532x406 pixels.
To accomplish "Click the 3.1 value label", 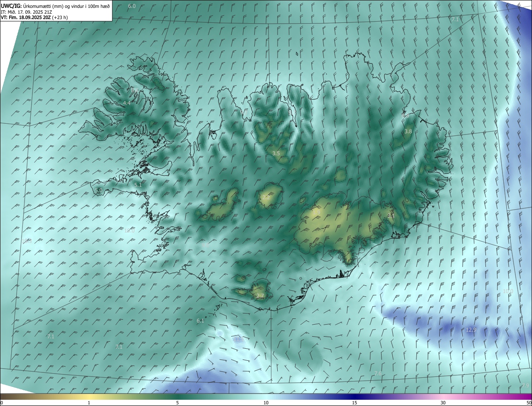I will tap(391, 215).
